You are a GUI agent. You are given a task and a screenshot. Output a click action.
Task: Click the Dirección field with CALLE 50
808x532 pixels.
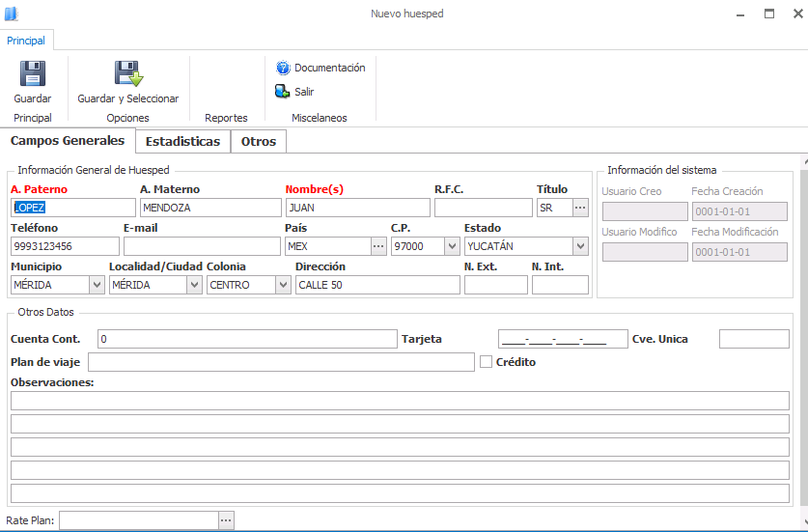click(377, 285)
